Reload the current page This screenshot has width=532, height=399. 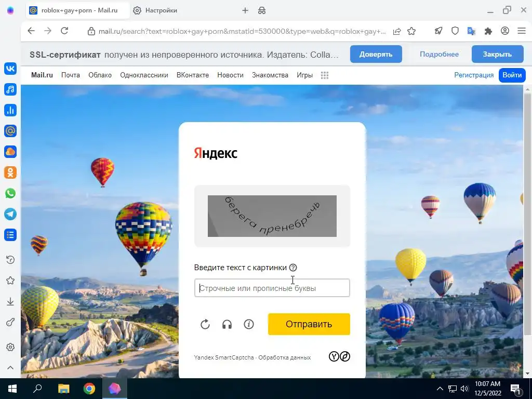coord(64,31)
